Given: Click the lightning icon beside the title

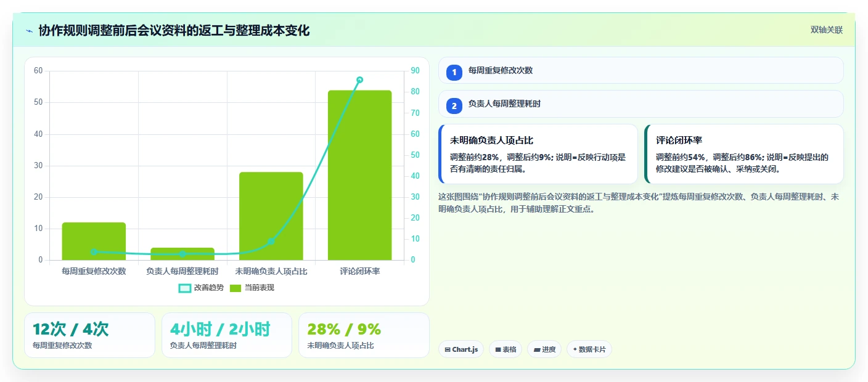Looking at the screenshot, I should click(29, 30).
